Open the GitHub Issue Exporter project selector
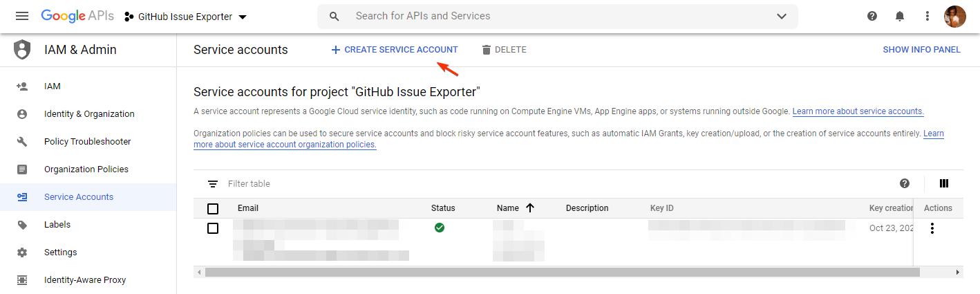The image size is (980, 294). coord(185,17)
